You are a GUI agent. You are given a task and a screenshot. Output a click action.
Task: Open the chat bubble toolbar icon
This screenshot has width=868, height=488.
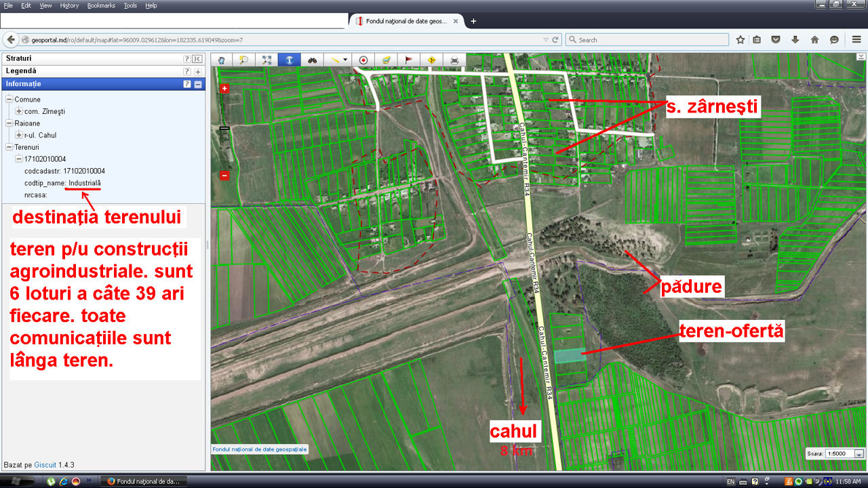[x=834, y=40]
